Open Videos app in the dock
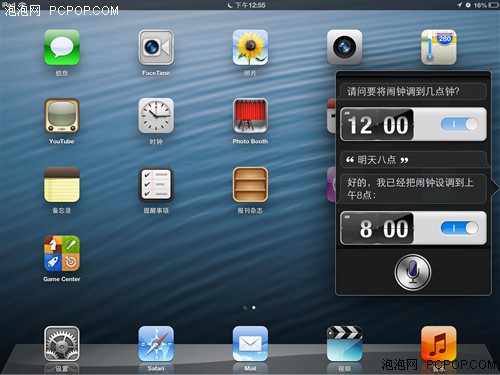The image size is (500, 375). click(344, 344)
